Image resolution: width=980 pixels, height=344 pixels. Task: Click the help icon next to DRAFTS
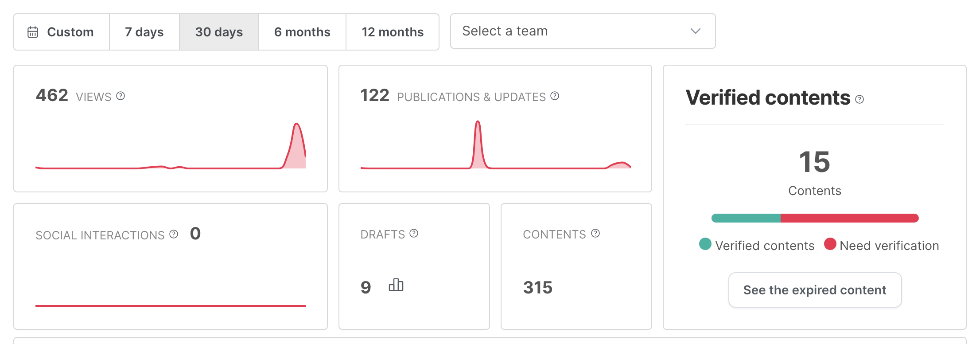click(x=414, y=233)
